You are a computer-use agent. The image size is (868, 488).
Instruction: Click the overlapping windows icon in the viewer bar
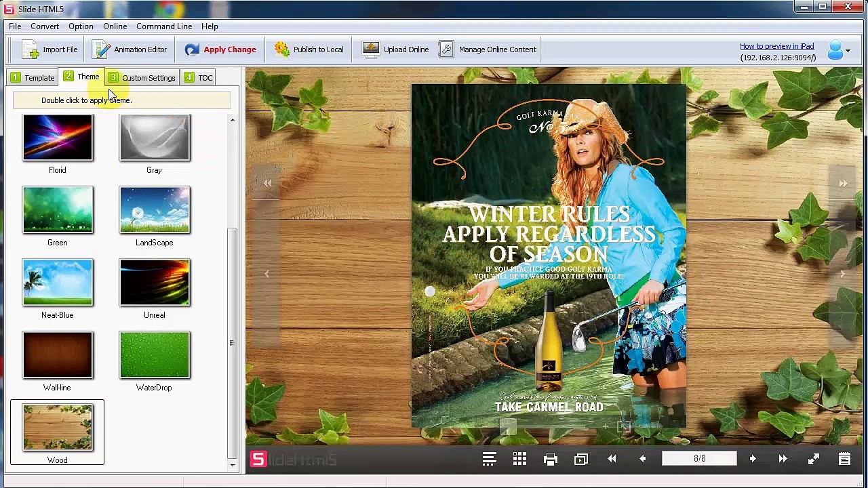pyautogui.click(x=581, y=460)
